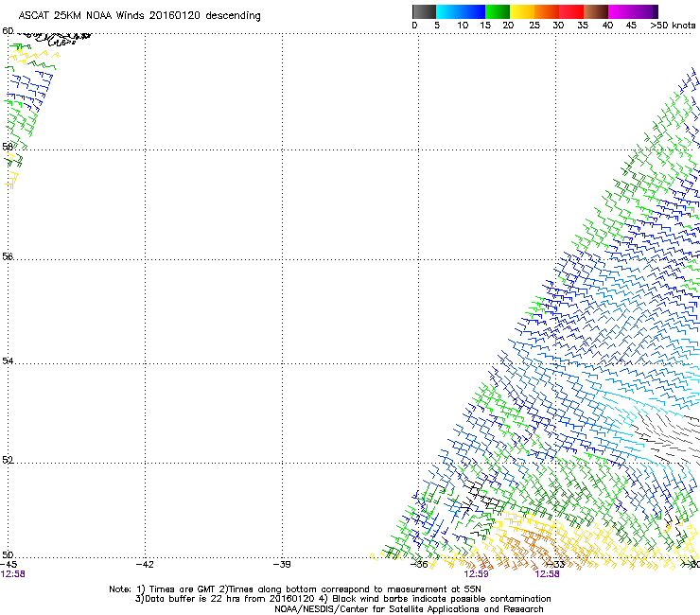This screenshot has width=700, height=615.
Task: Click the latitude label 50
Action: 8,554
